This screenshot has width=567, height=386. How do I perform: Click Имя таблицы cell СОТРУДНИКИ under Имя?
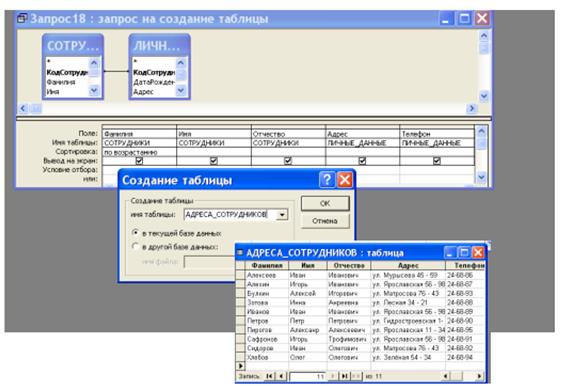click(x=214, y=143)
